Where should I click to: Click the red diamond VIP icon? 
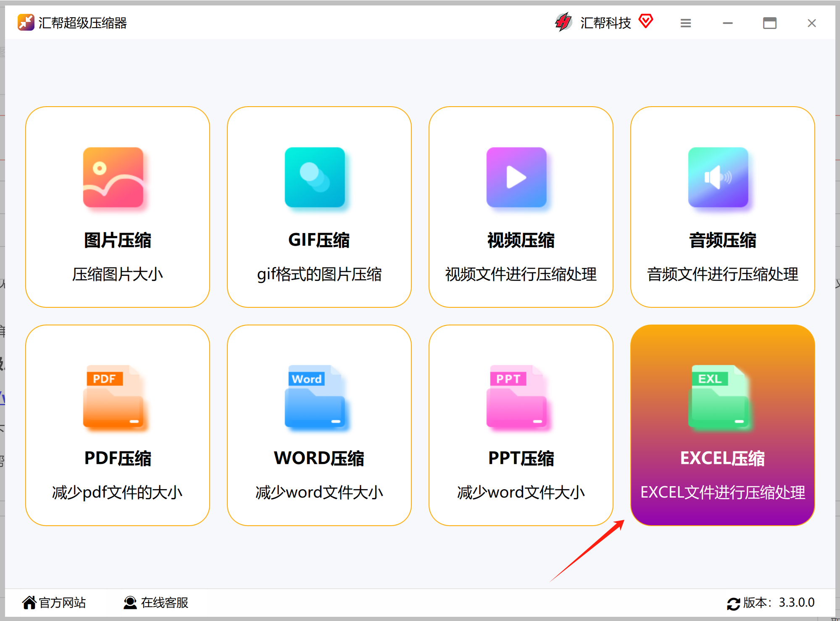646,21
